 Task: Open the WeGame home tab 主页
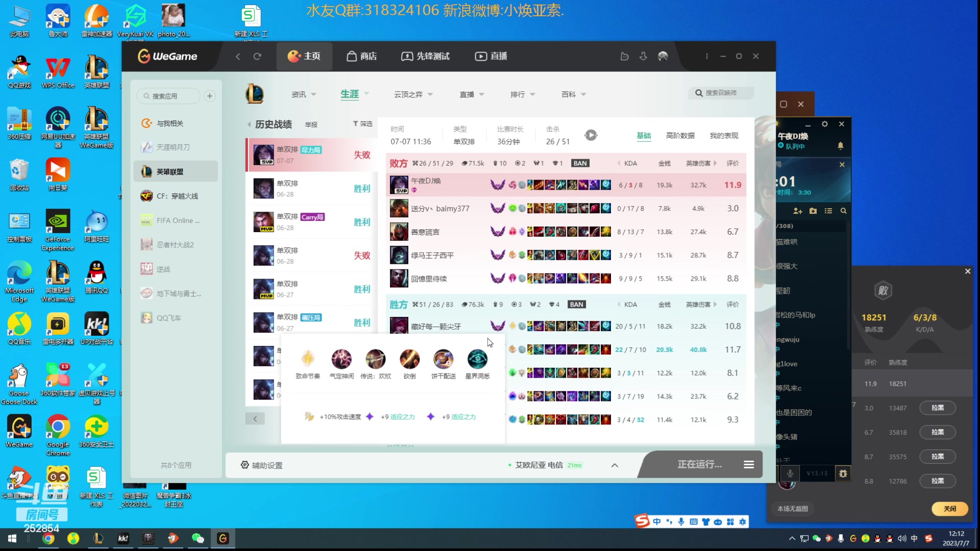pos(304,56)
